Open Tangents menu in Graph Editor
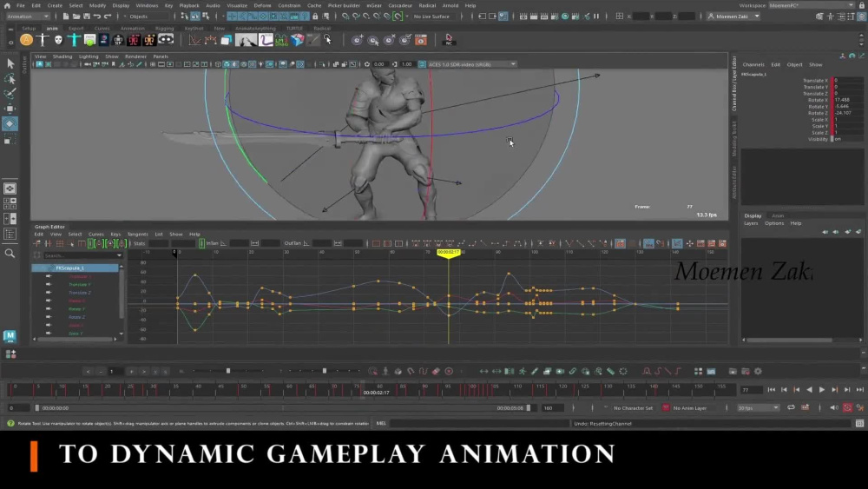The height and width of the screenshot is (489, 868). tap(137, 235)
